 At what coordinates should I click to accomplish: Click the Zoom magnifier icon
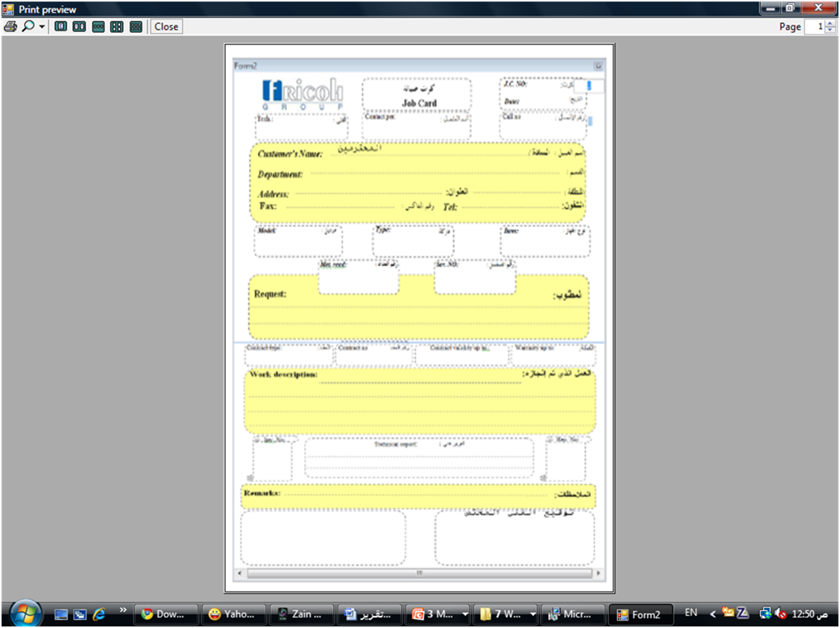28,27
